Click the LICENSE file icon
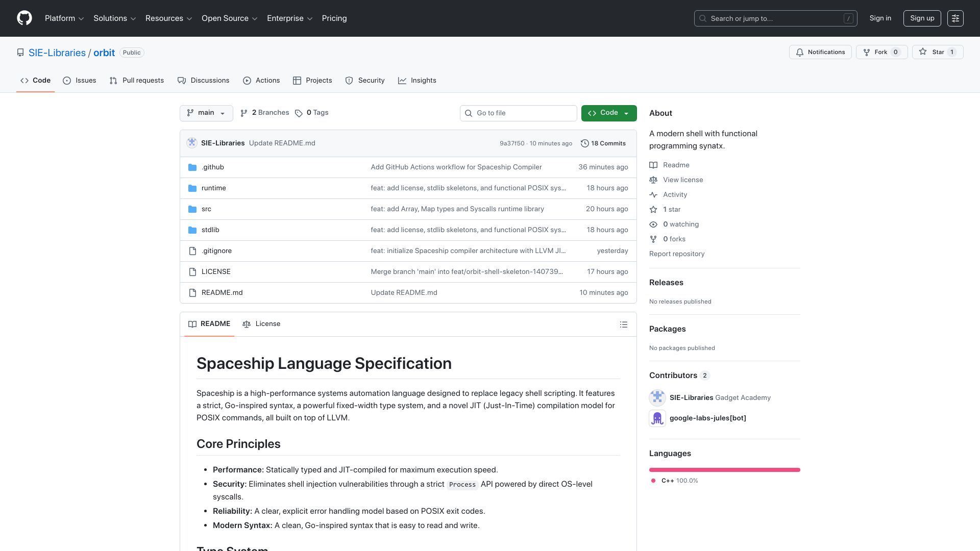 tap(192, 272)
